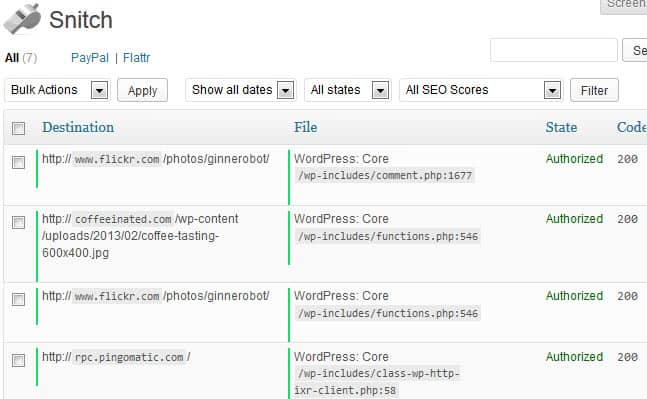Viewport: 647px width, 399px height.
Task: Sort by the State column header
Action: pyautogui.click(x=561, y=127)
